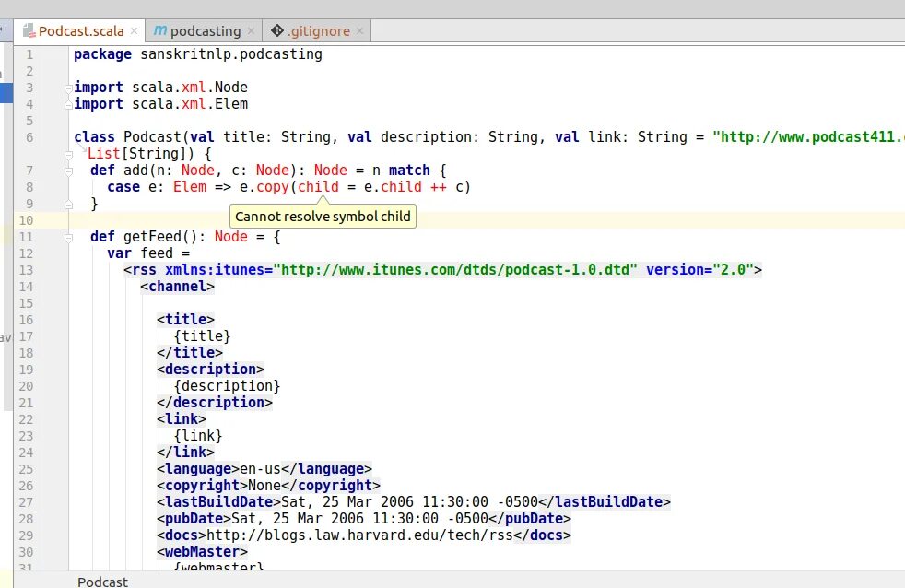Image resolution: width=905 pixels, height=588 pixels.
Task: Close the Podcast.scala tab
Action: [134, 31]
